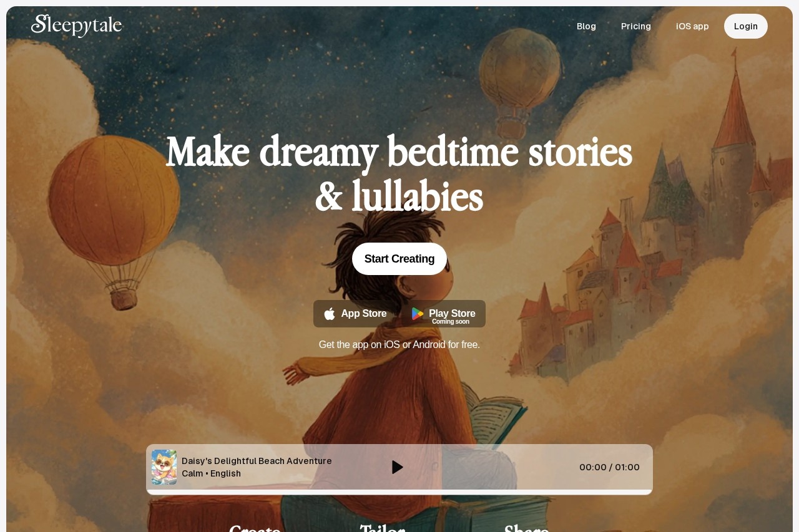Go to the Pricing page
Screen dimensions: 799x532
[x=636, y=26]
